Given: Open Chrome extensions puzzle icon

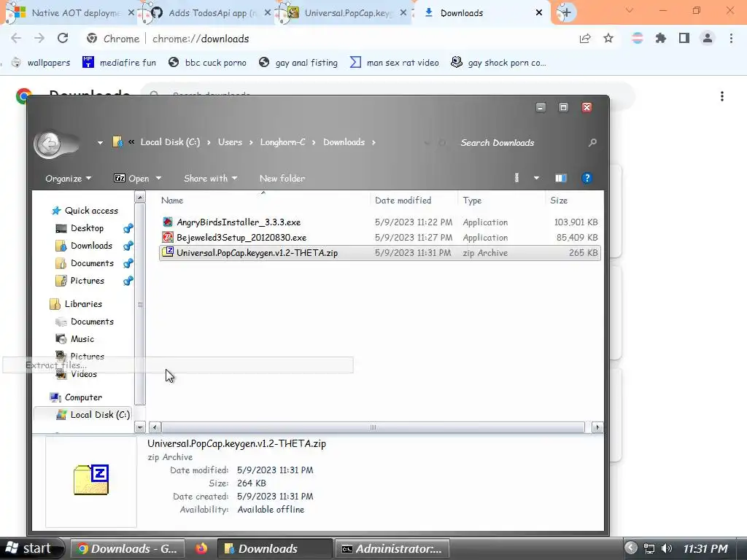Looking at the screenshot, I should 661,38.
